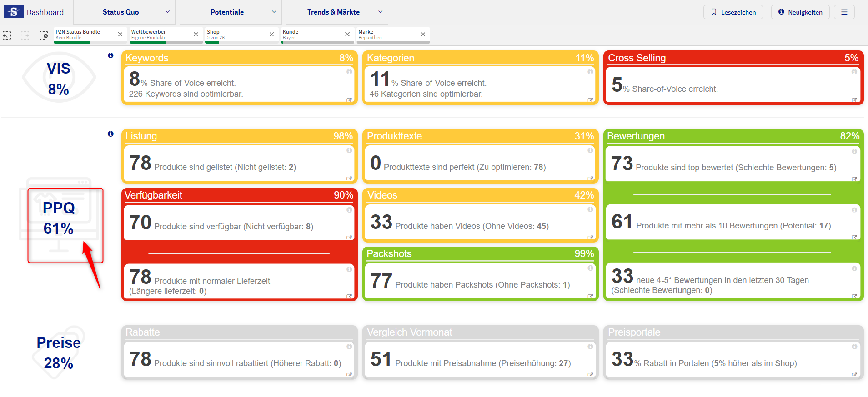
Task: Click the PPQ 61% tile
Action: (59, 218)
